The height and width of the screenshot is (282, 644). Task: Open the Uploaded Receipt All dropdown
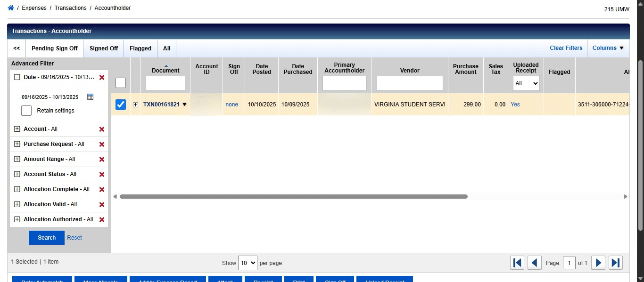pos(526,83)
